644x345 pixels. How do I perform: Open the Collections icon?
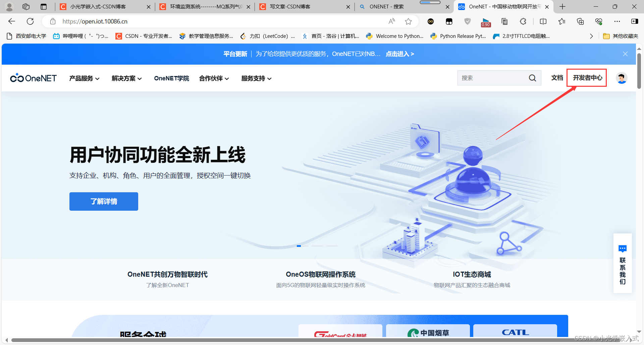(580, 21)
